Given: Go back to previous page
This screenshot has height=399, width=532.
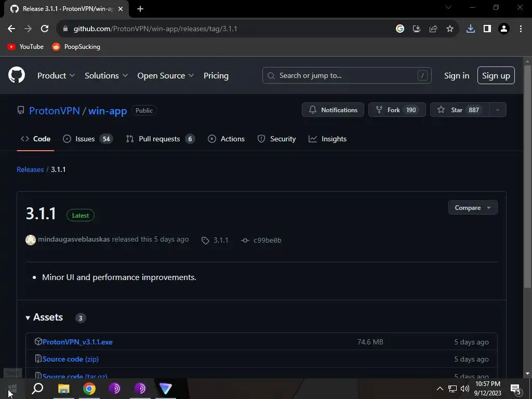Looking at the screenshot, I should click(11, 29).
